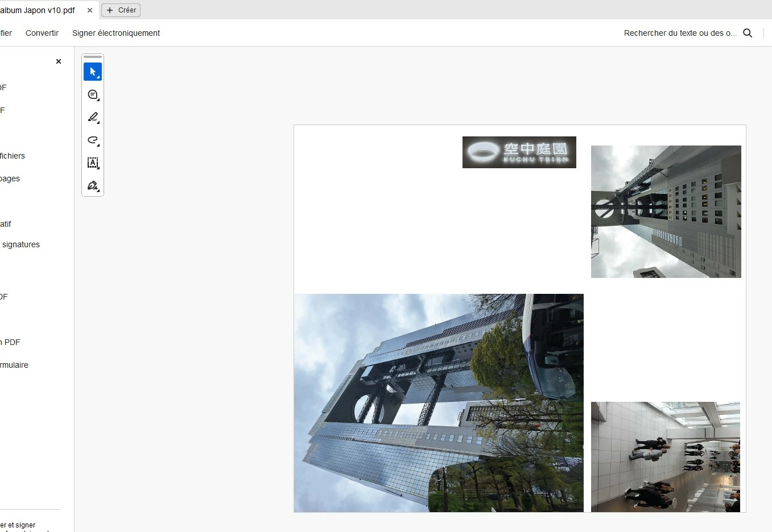
Task: Open Signer électroniquement menu
Action: pos(116,33)
